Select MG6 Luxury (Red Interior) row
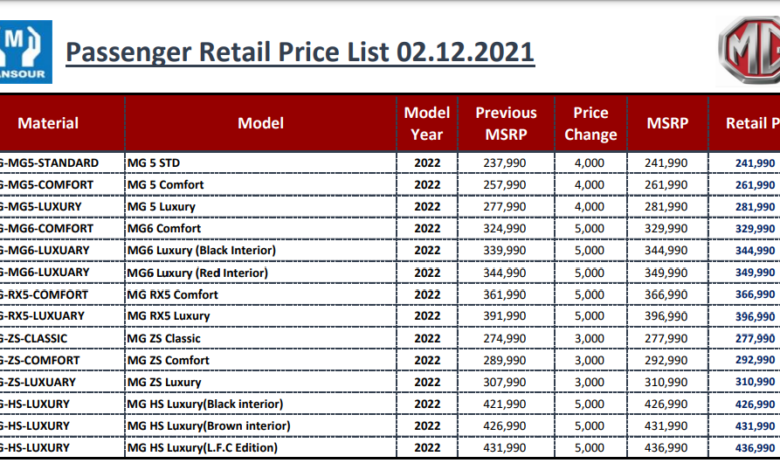This screenshot has height=470, width=780. pos(200,272)
